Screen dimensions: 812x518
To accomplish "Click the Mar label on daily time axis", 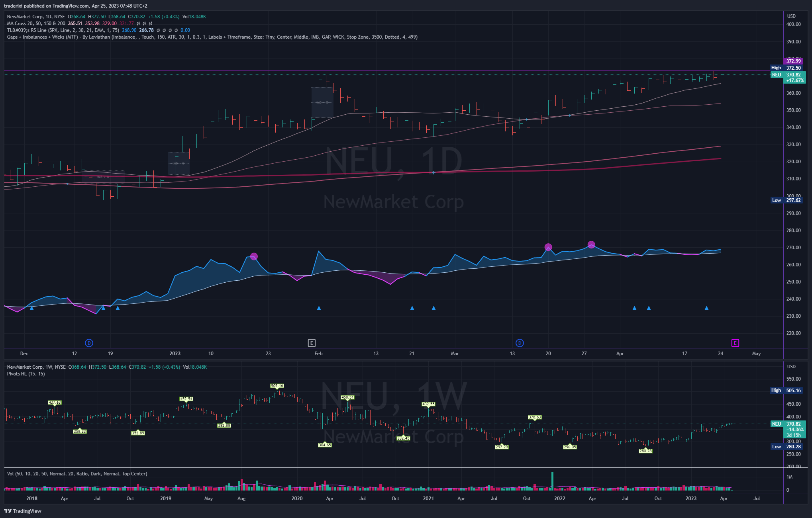I will (x=455, y=354).
